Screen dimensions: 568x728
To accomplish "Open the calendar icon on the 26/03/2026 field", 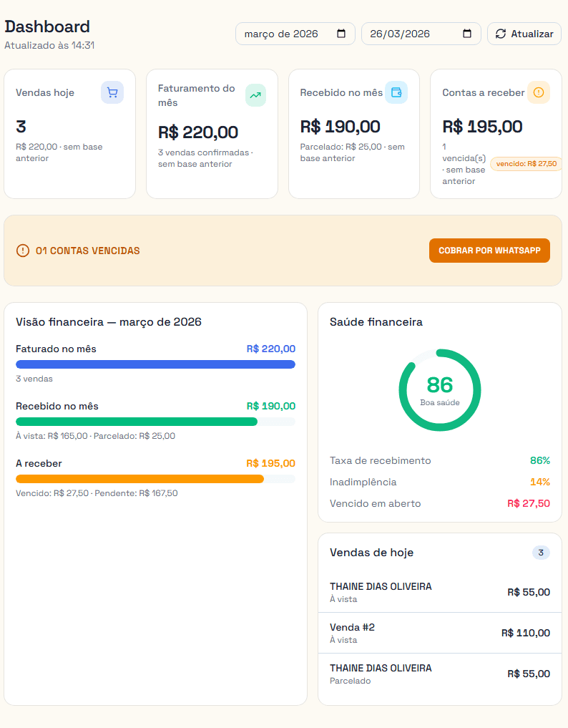I will [x=468, y=33].
